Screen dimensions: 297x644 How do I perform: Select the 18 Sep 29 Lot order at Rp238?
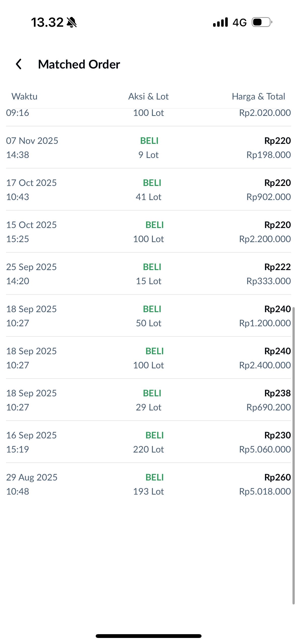pos(148,400)
